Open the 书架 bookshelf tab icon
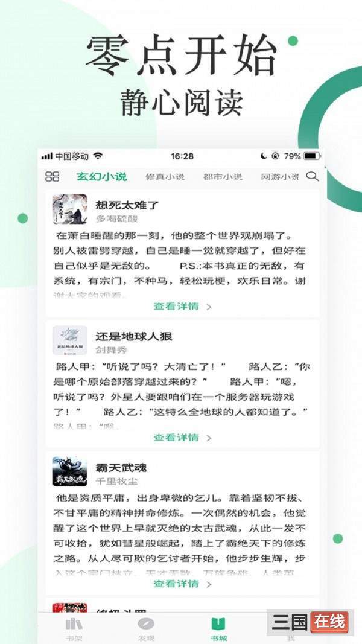Image resolution: width=362 pixels, height=644 pixels. point(74,625)
